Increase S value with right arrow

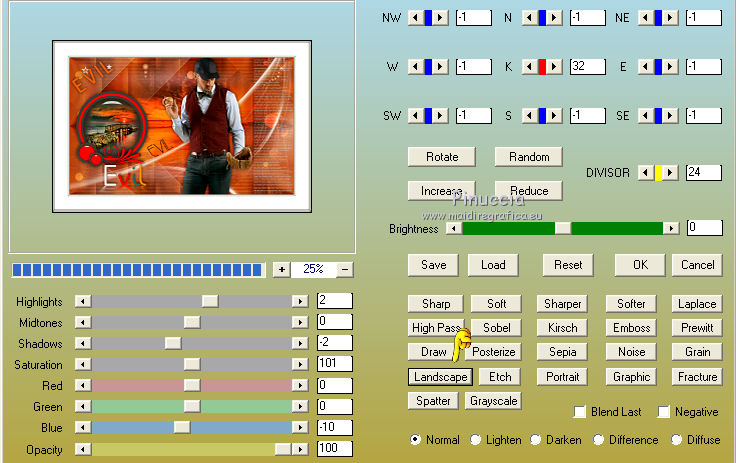click(554, 116)
